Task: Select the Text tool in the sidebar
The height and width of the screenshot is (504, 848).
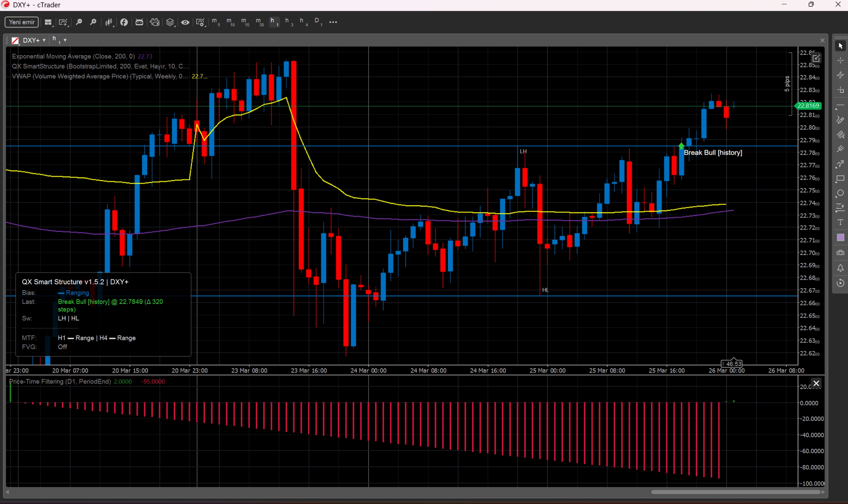Action: (x=841, y=223)
